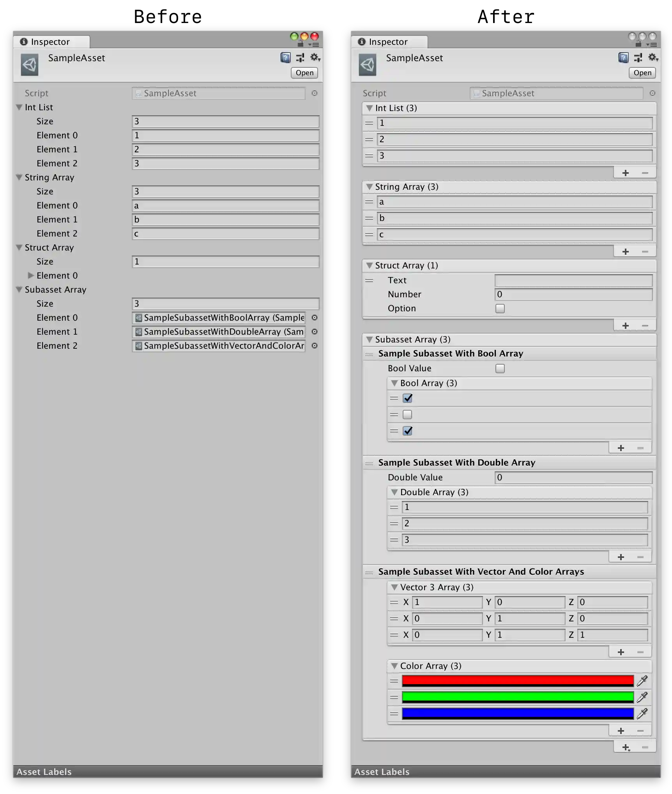Toggle the Bool Value checkbox
The width and height of the screenshot is (672, 794).
point(500,369)
